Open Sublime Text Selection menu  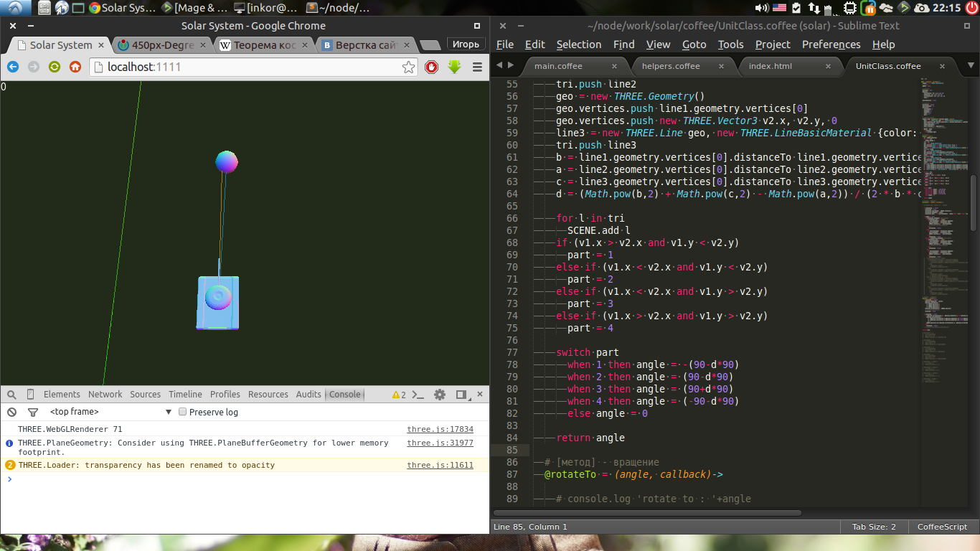coord(579,44)
